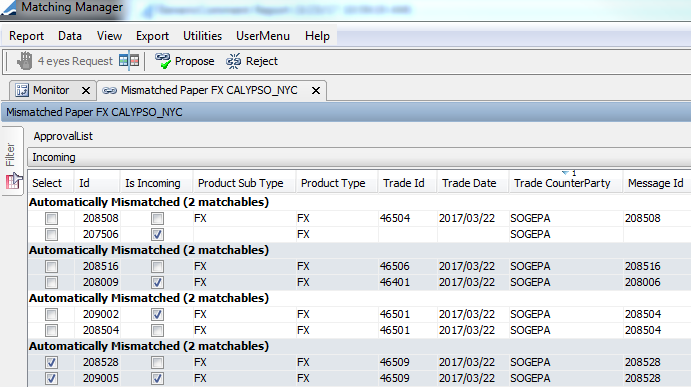This screenshot has height=387, width=691.
Task: Sort by Trade Date column header
Action: tap(473, 182)
